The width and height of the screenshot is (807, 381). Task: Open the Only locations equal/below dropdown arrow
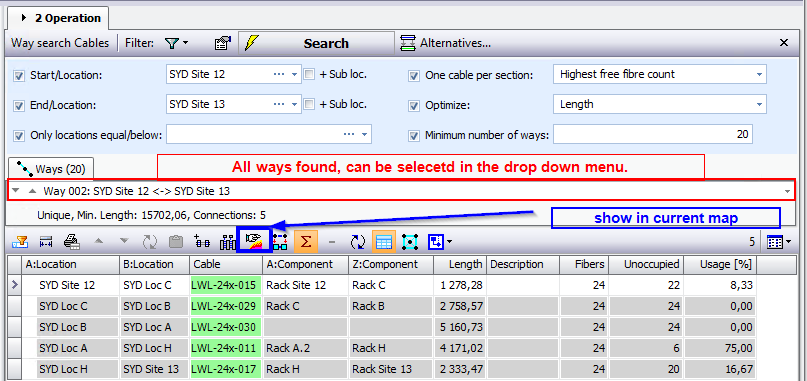pos(365,134)
